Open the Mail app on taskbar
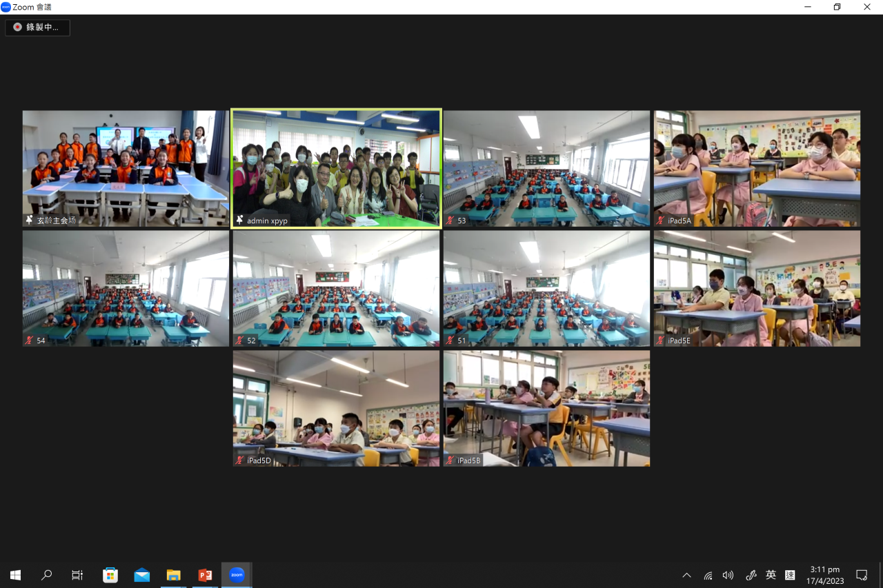The image size is (883, 588). [141, 575]
